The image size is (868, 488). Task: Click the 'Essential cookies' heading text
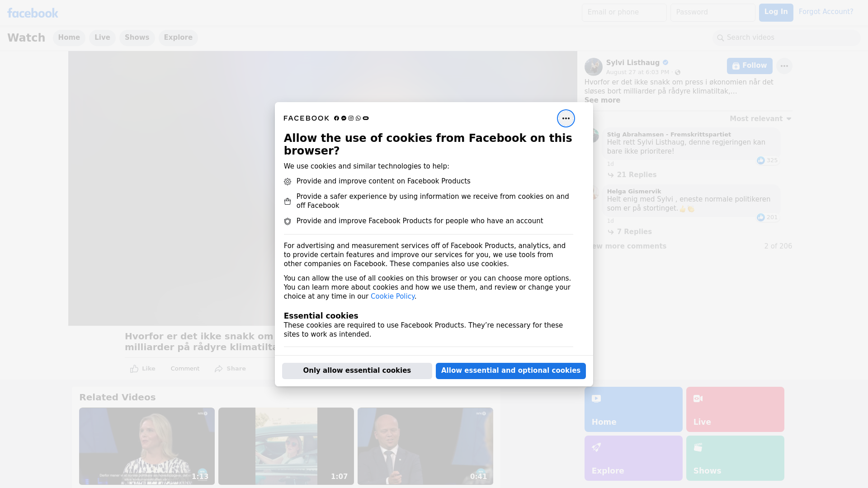[x=321, y=316]
